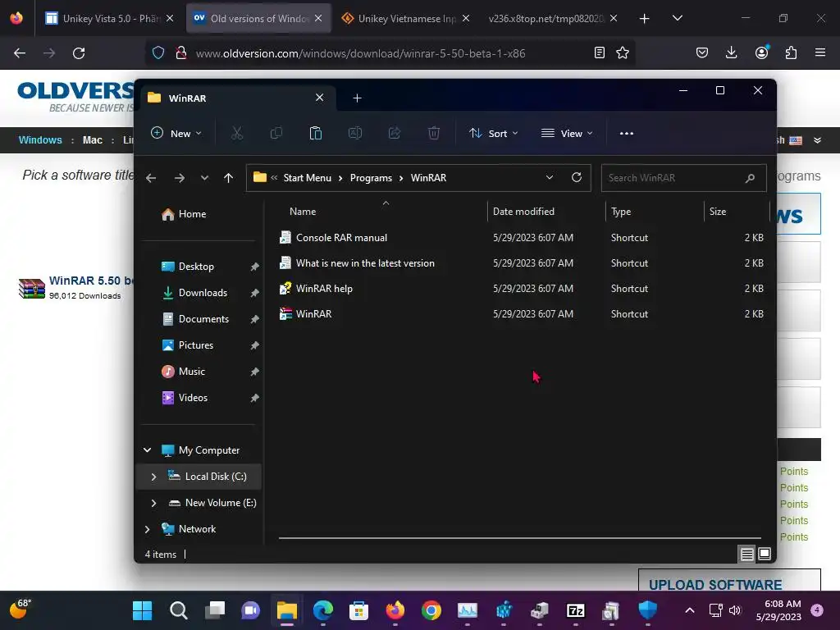Click the Copy icon in Explorer toolbar
840x630 pixels.
pos(276,134)
